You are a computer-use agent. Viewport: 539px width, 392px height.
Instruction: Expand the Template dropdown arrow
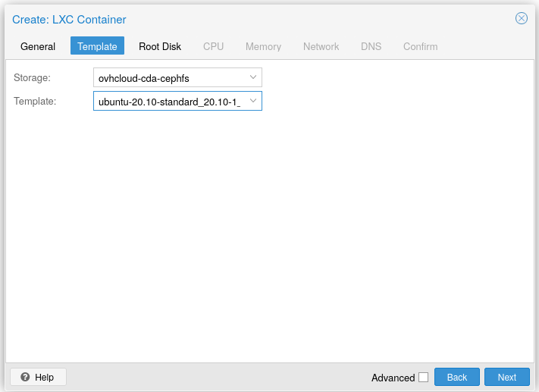click(253, 101)
